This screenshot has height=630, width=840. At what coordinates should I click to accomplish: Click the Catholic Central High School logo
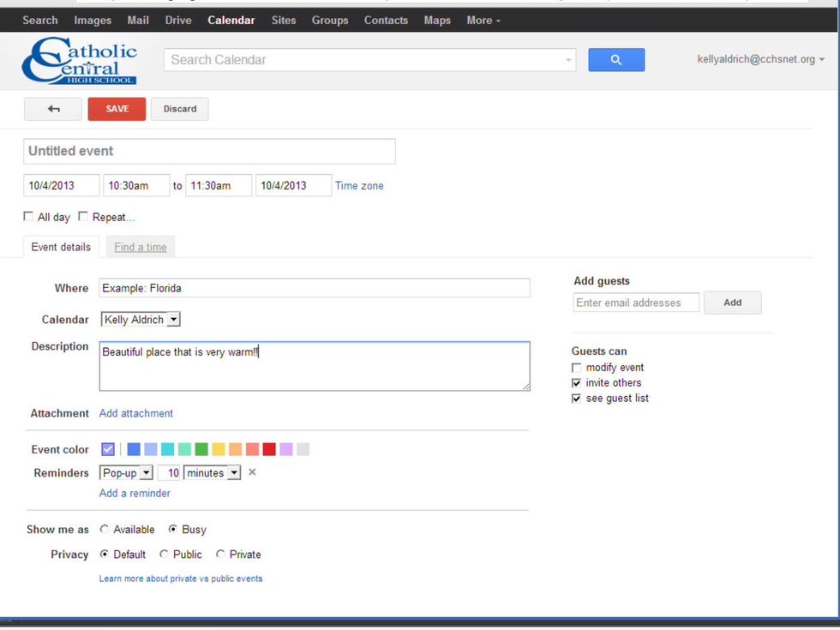[x=80, y=60]
